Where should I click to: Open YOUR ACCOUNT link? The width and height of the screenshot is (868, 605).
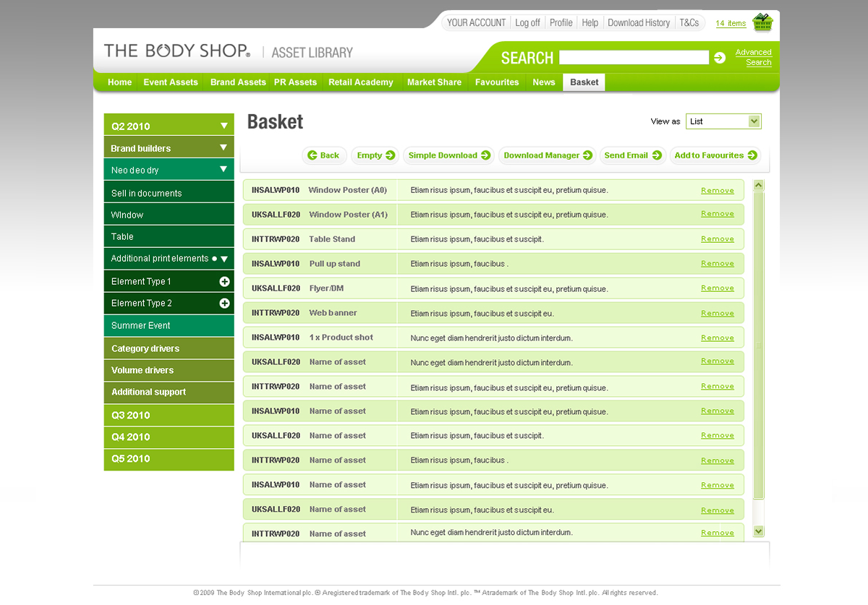coord(476,22)
